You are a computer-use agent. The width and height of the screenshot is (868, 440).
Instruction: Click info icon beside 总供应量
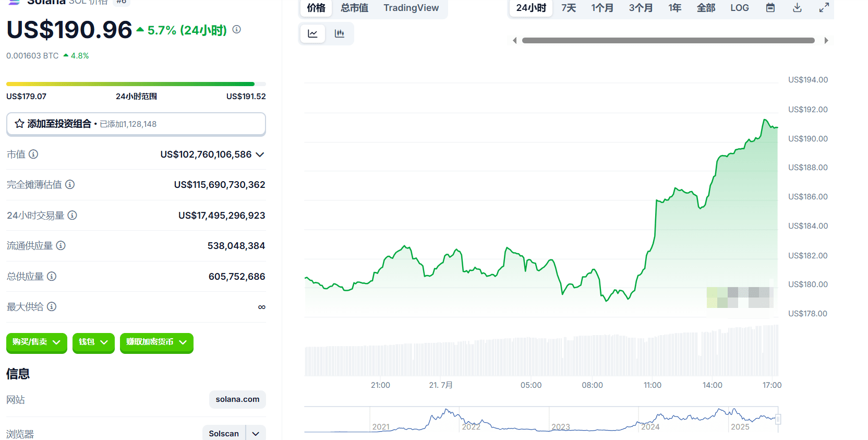pos(52,276)
